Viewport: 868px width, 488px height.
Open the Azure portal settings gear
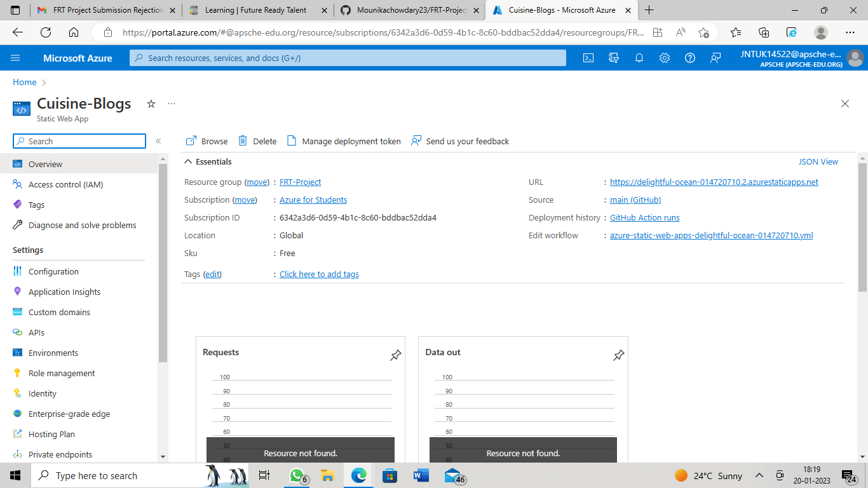(x=665, y=58)
